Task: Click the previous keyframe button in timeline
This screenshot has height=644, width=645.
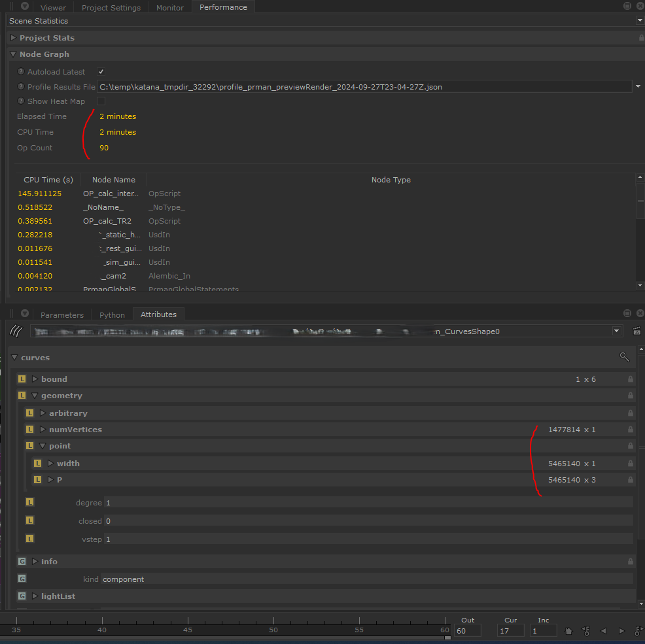Action: click(586, 631)
